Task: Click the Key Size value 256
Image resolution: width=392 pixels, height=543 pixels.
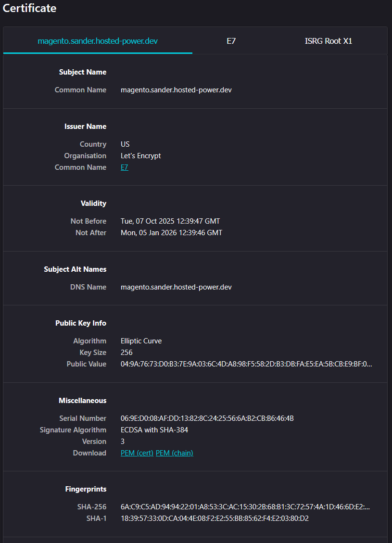Action: point(126,352)
